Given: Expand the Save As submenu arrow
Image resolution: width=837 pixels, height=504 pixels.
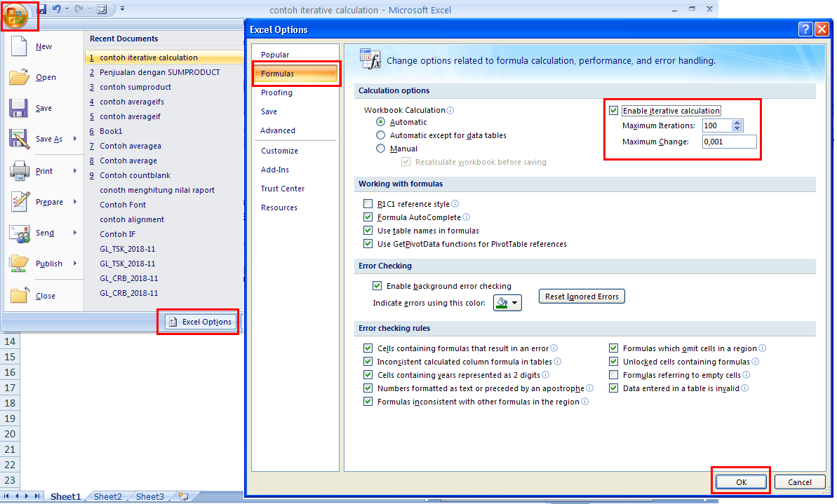Looking at the screenshot, I should tap(75, 139).
